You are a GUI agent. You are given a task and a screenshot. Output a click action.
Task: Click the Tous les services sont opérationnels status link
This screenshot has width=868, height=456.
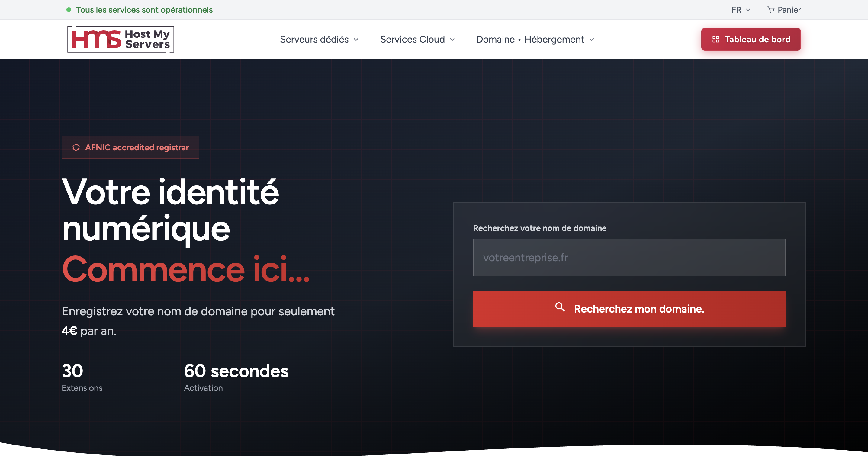pos(144,10)
